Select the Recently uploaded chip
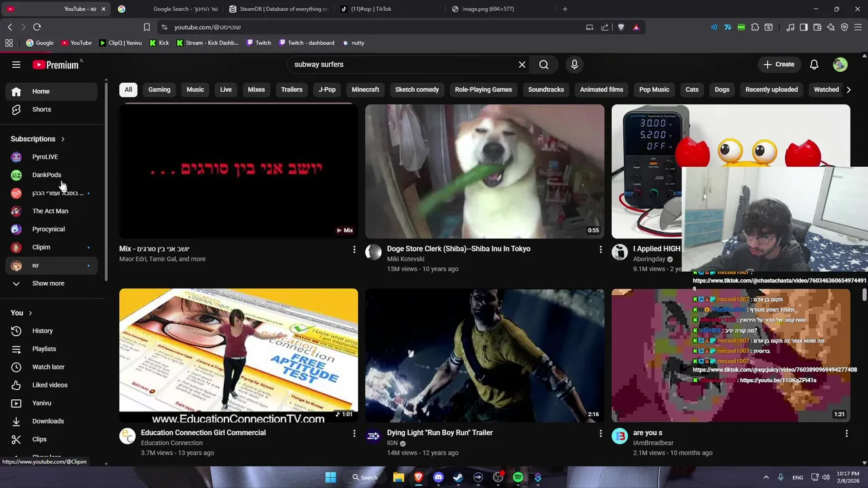The image size is (868, 488). [772, 89]
